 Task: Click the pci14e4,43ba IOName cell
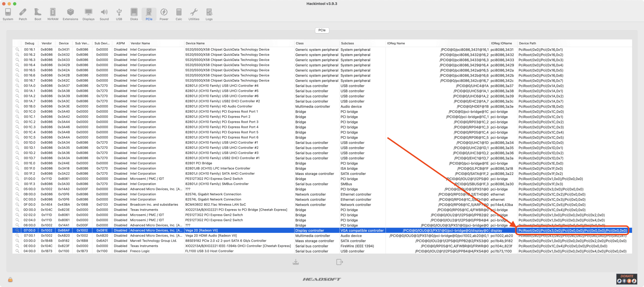(x=502, y=205)
